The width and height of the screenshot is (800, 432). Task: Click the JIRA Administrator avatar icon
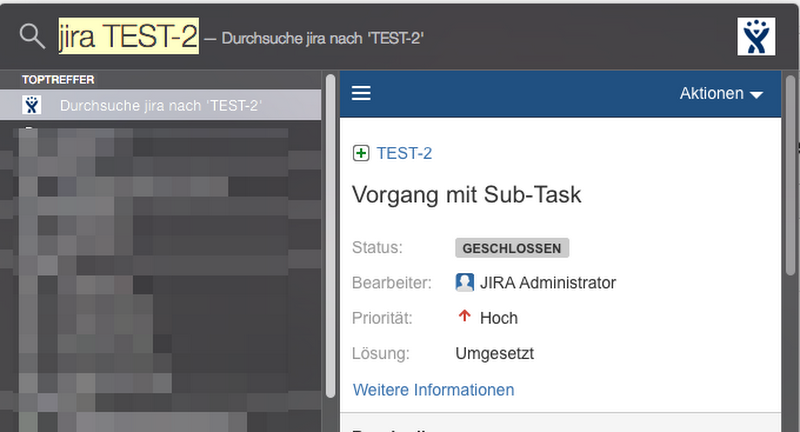(464, 282)
